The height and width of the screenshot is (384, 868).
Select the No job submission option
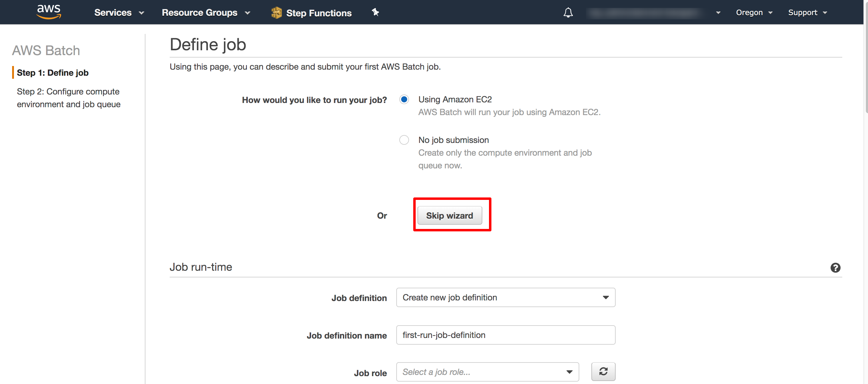coord(404,140)
